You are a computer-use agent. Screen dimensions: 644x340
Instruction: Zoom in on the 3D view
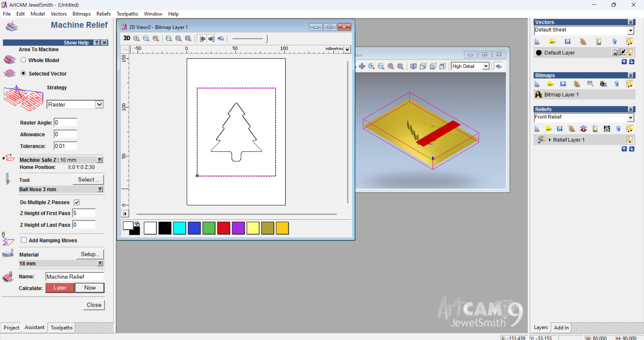click(371, 66)
